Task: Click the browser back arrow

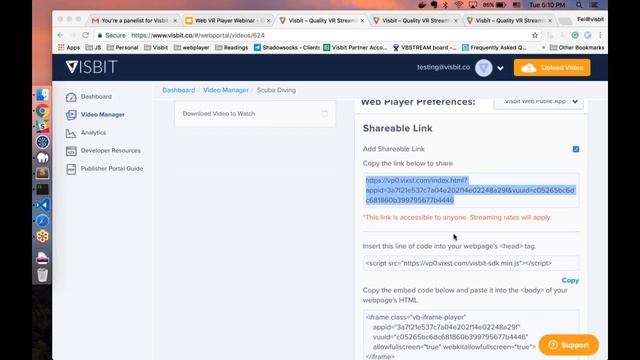Action: (60, 35)
